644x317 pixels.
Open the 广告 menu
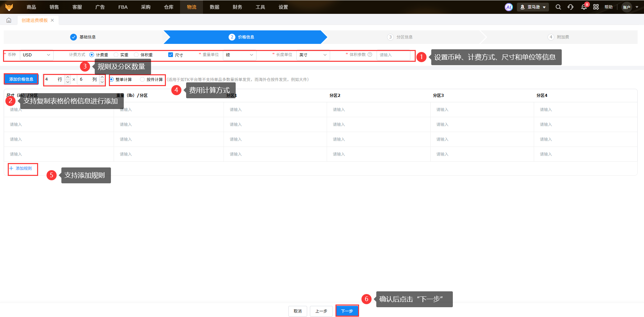point(100,7)
